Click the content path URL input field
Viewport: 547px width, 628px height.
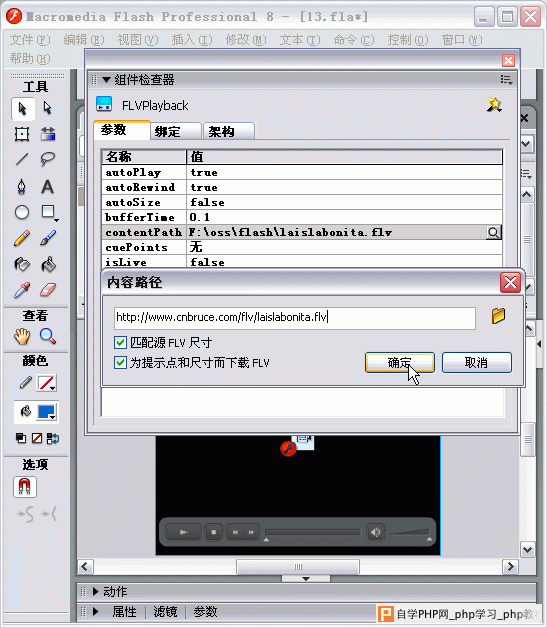click(295, 318)
